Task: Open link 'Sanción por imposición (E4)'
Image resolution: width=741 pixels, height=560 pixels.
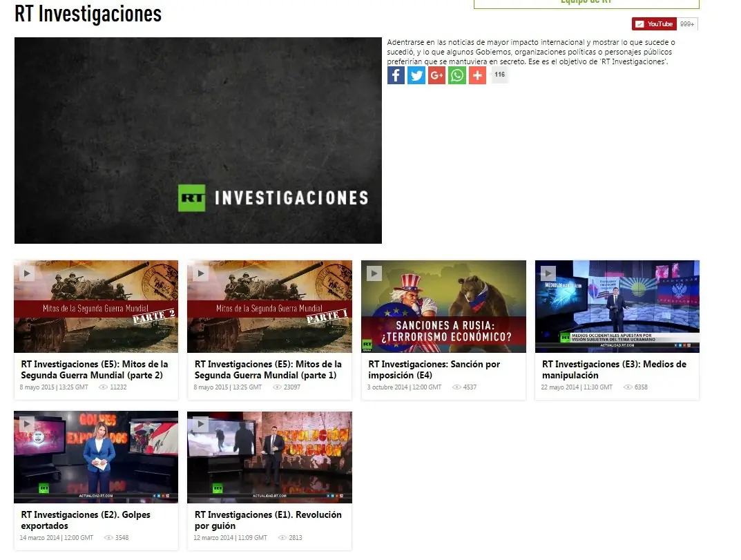Action: tap(434, 369)
